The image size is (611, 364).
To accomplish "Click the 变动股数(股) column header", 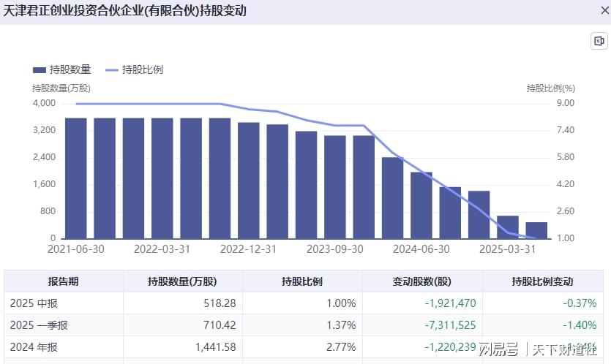I will [x=422, y=281].
